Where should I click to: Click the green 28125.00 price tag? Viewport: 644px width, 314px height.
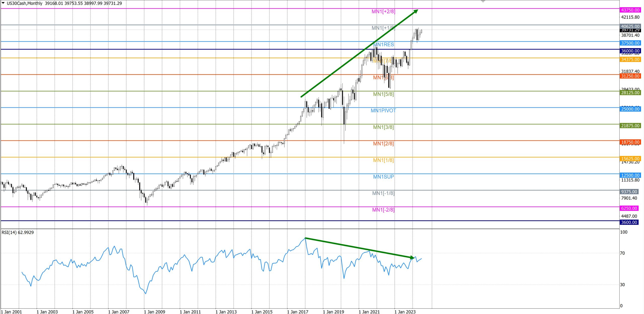pyautogui.click(x=630, y=93)
